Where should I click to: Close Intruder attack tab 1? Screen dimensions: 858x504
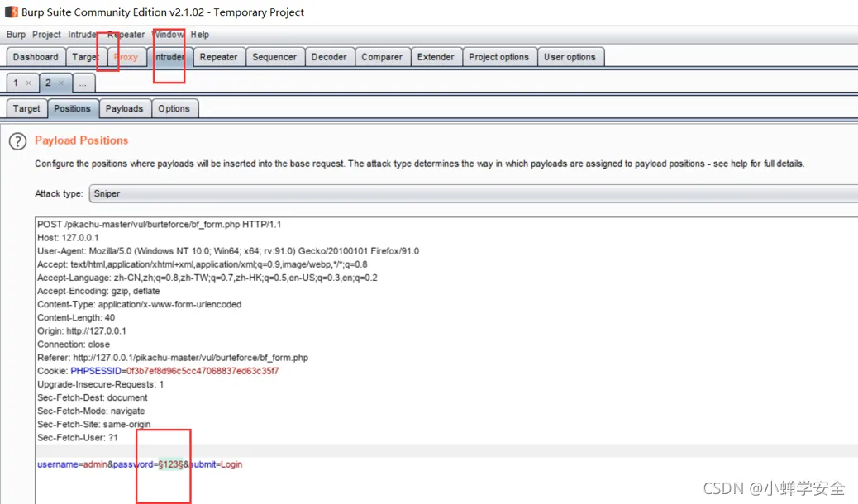(28, 83)
